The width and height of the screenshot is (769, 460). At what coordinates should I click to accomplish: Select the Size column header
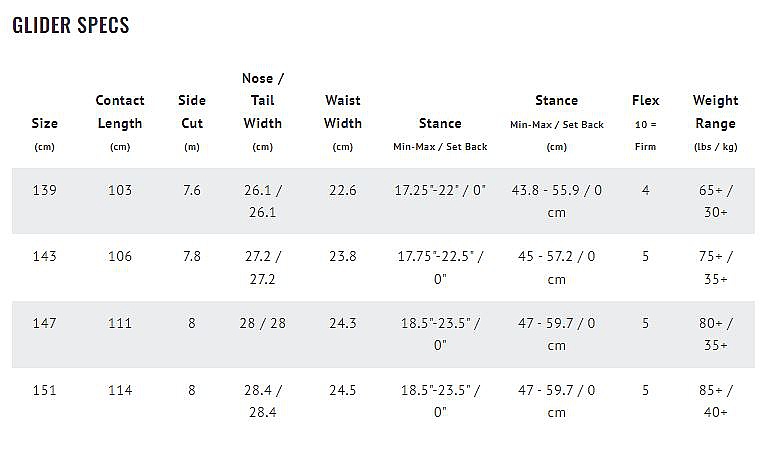coord(44,124)
